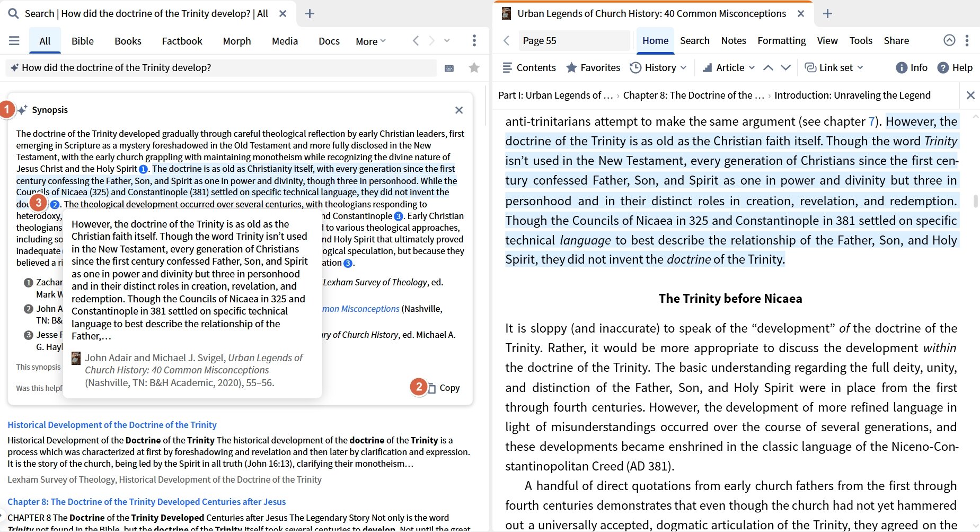Click the Synopsis sparkle icon
Viewport: 980px width, 532px height.
[22, 110]
